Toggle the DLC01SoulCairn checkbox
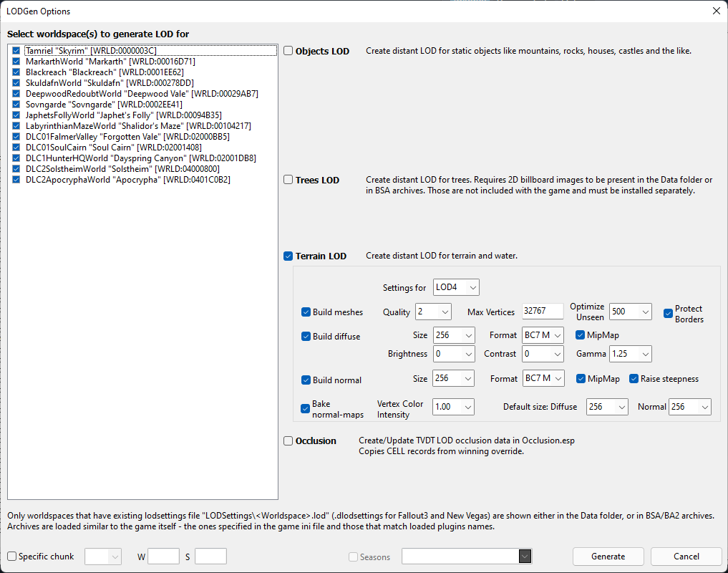This screenshot has height=573, width=728. coord(16,148)
